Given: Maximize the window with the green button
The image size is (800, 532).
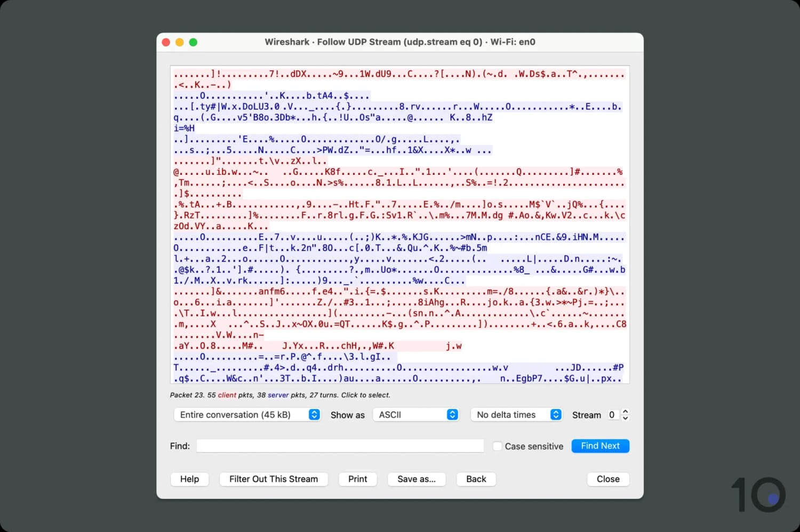Looking at the screenshot, I should (193, 42).
